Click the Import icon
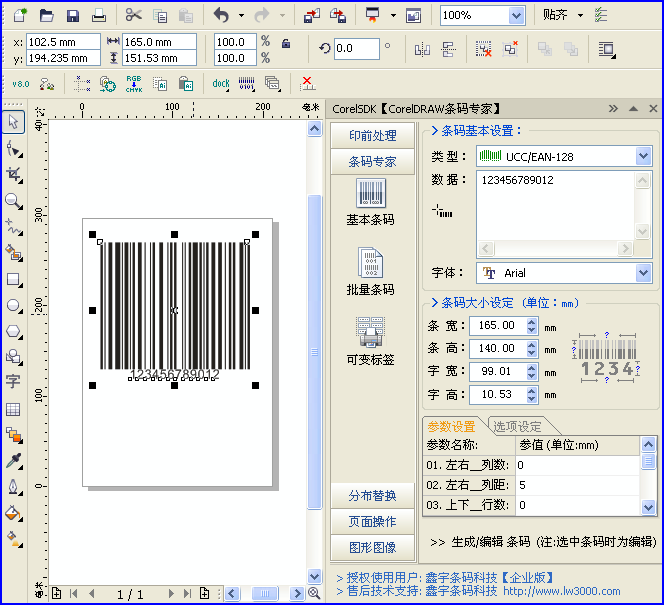Viewport: 664px width, 605px height. [x=312, y=16]
